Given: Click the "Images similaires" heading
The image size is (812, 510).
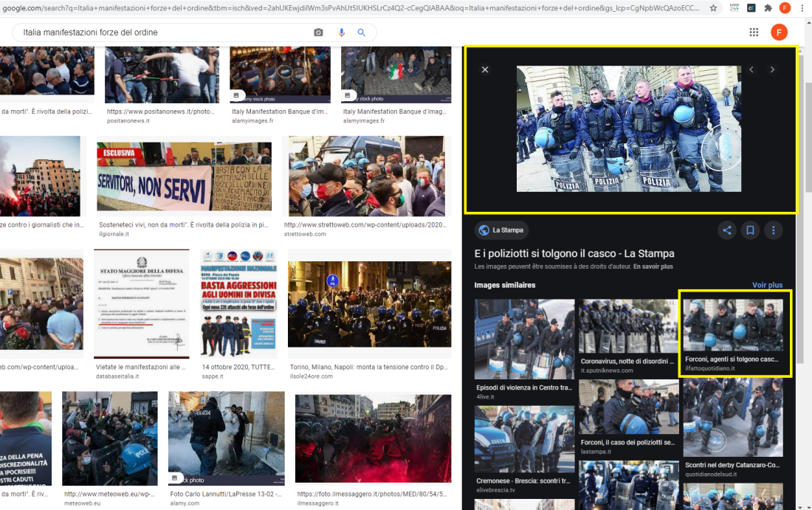Looking at the screenshot, I should (505, 286).
